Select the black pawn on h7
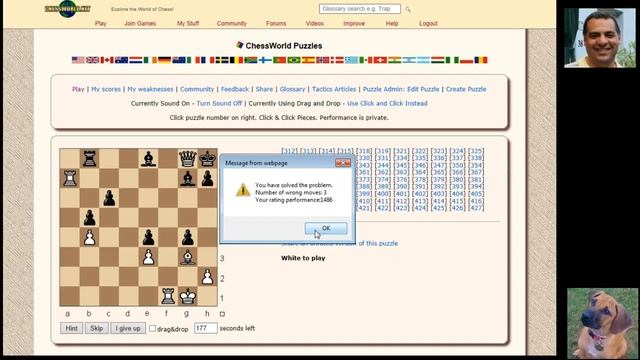The width and height of the screenshot is (640, 360). coord(207,178)
